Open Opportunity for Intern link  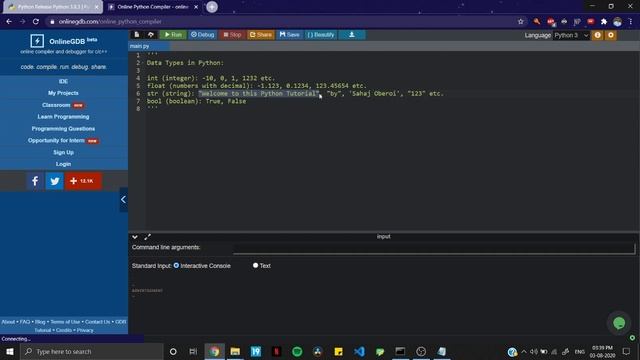tap(56, 140)
